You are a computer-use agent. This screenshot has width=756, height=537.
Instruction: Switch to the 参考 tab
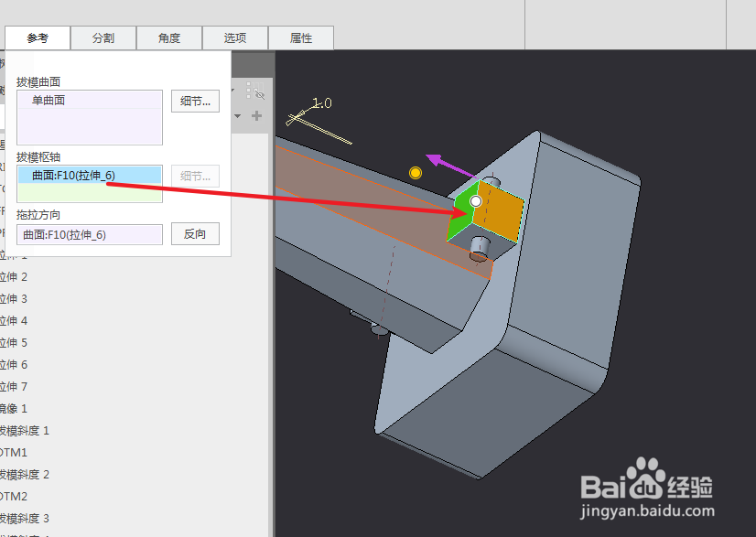coord(38,38)
